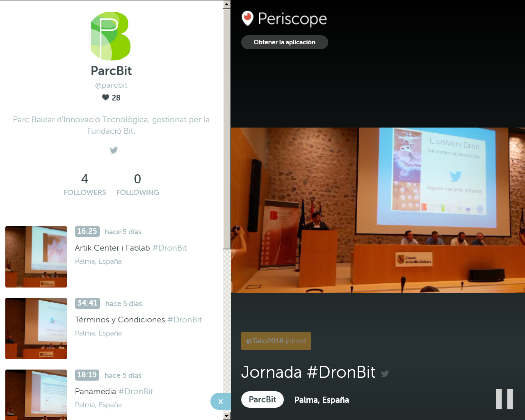Click the #DronBit hashtag in Términos y Condiciones
Image resolution: width=525 pixels, height=420 pixels.
point(185,320)
